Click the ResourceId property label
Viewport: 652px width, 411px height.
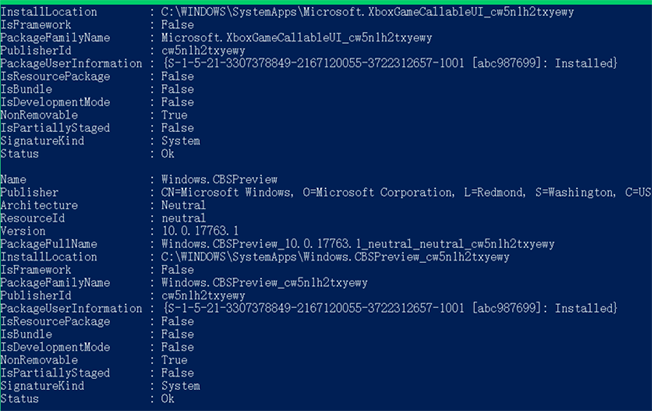point(33,218)
